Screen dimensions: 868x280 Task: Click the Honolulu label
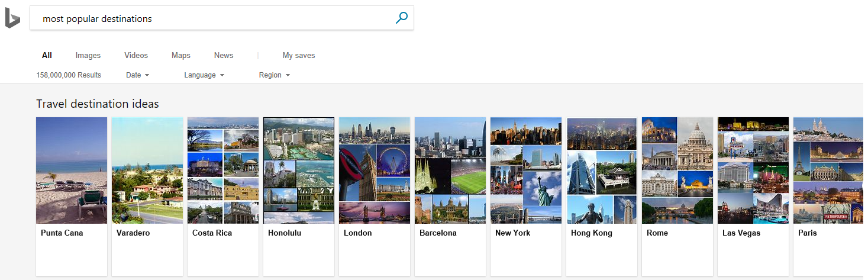tap(285, 233)
